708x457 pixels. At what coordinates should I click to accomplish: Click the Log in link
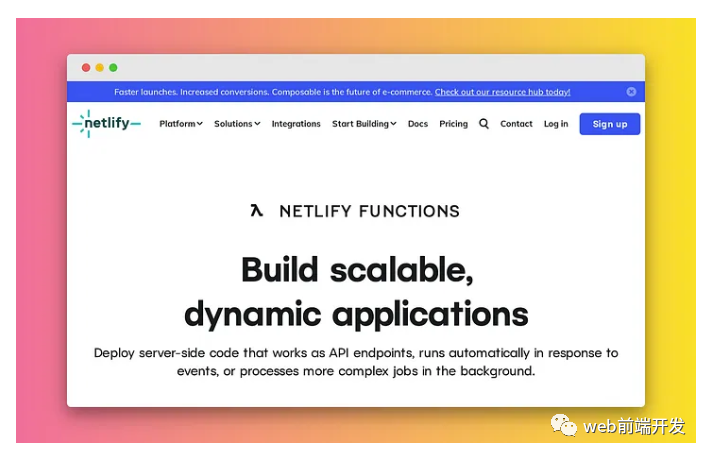point(556,124)
